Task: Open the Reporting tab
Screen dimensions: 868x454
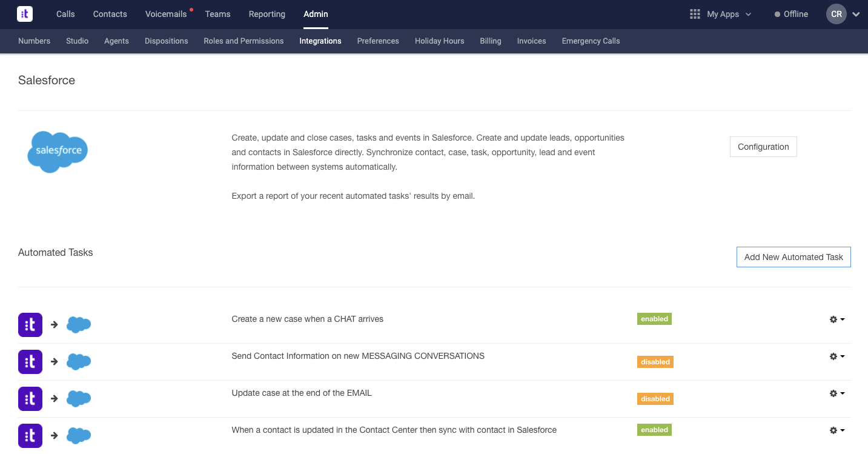Action: coord(267,14)
